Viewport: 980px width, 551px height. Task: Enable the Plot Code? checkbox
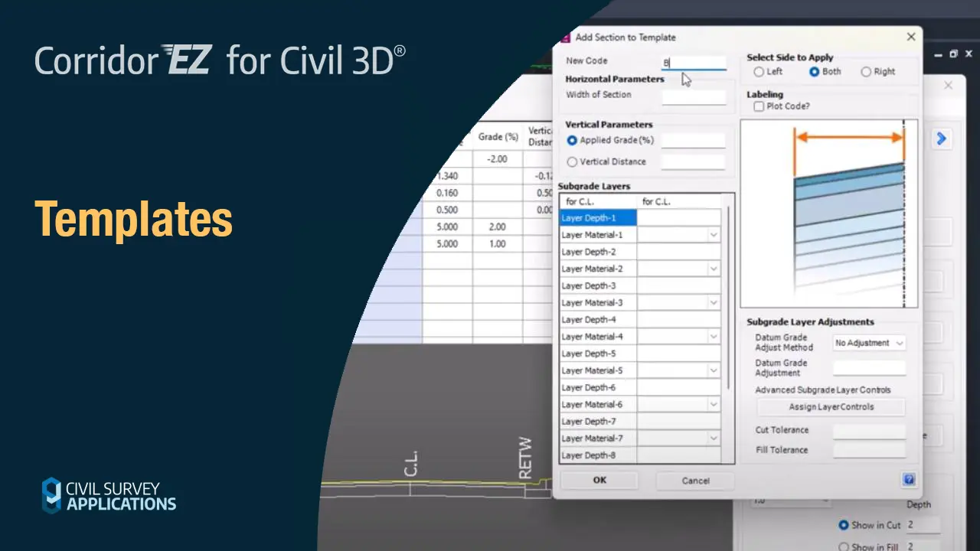pyautogui.click(x=759, y=106)
